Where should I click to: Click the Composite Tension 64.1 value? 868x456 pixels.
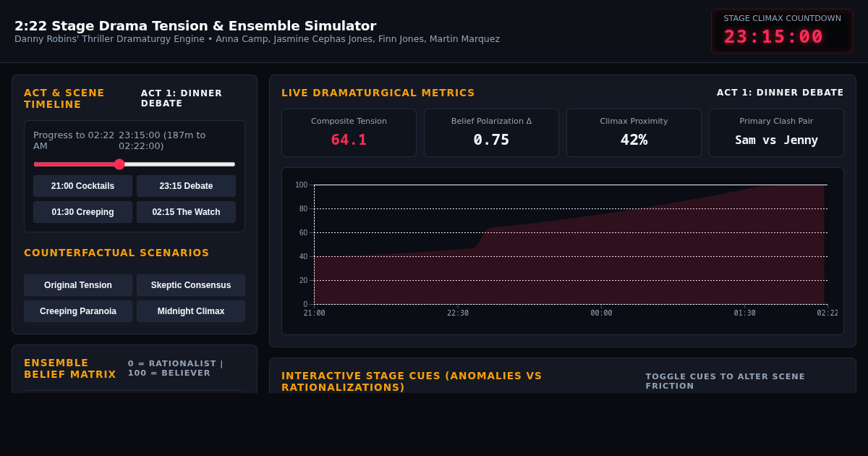tap(349, 140)
